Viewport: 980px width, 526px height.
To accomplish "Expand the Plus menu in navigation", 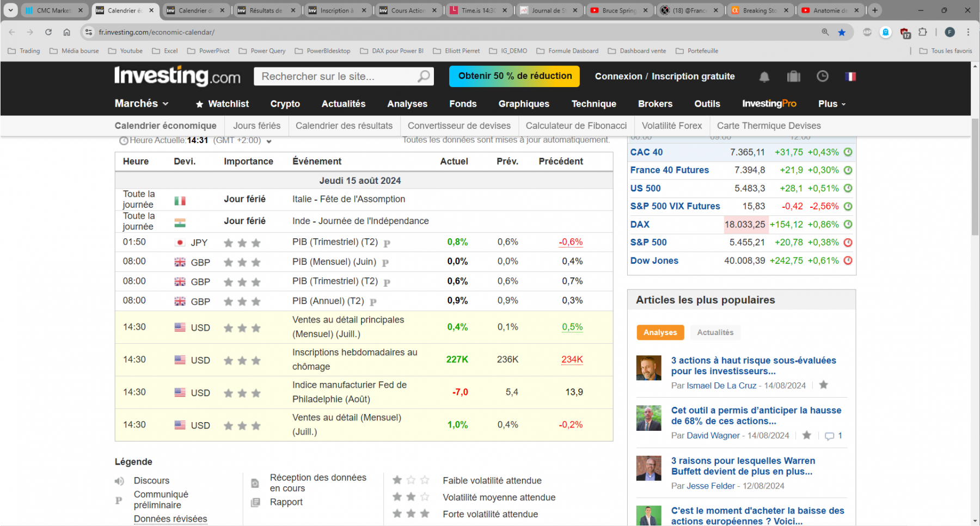I will coord(832,104).
